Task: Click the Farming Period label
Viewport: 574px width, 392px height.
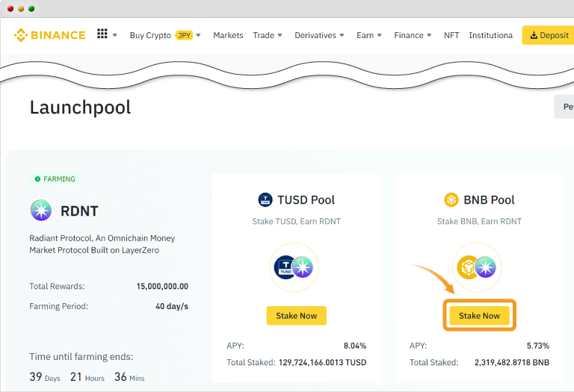Action: 58,306
